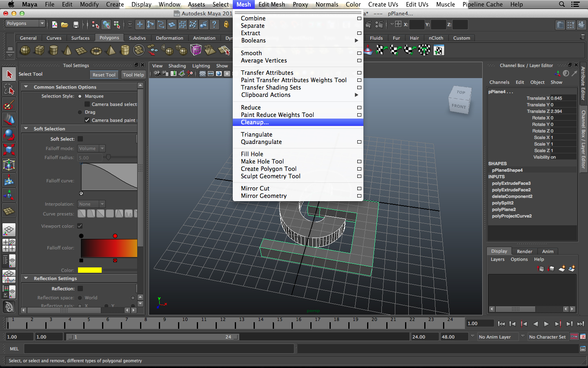This screenshot has height=368, width=588.
Task: Enable the Soft Select checkbox
Action: pos(80,139)
